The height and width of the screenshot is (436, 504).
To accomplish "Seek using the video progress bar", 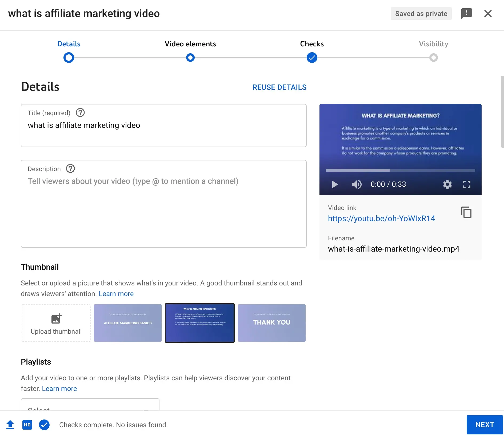I will [400, 170].
